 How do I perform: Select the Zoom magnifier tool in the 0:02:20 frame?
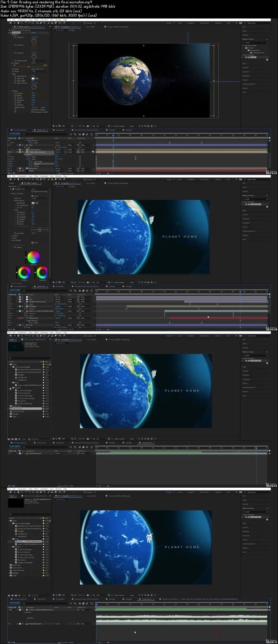click(x=21, y=23)
